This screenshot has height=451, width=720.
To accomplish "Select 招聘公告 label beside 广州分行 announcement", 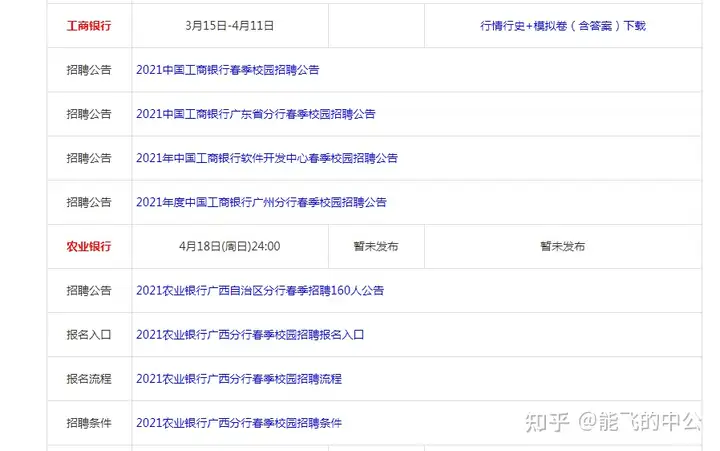I will [x=89, y=202].
